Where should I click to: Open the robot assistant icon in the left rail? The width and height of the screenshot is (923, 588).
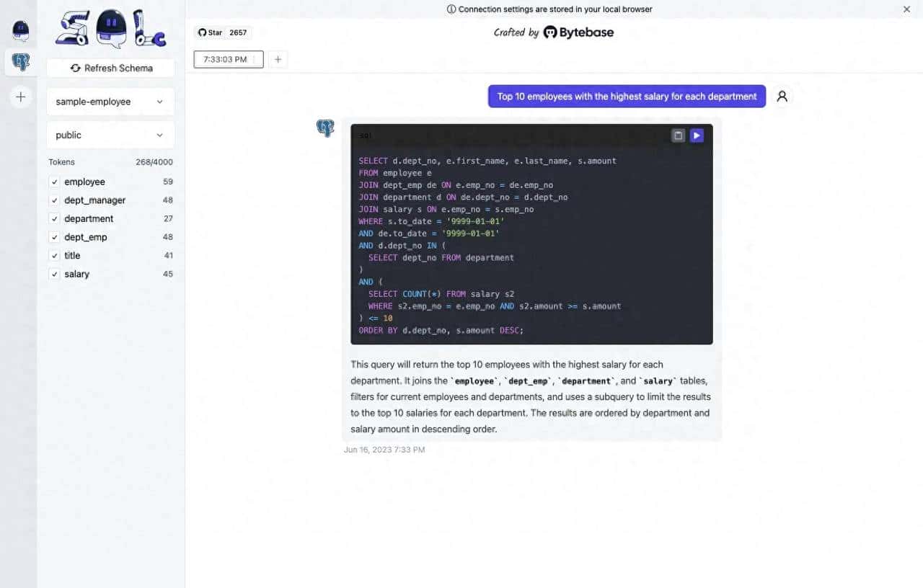click(20, 31)
